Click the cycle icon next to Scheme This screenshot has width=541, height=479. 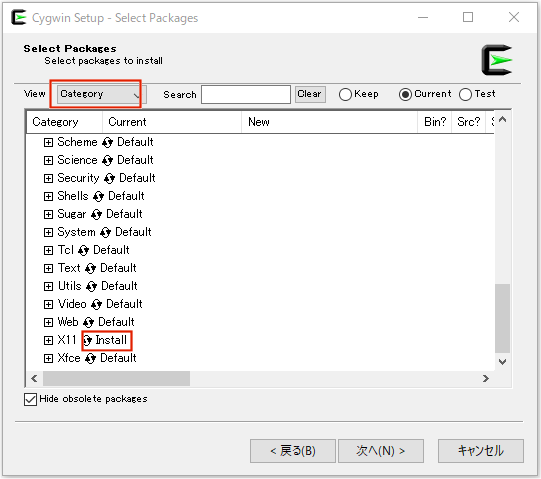pos(108,142)
